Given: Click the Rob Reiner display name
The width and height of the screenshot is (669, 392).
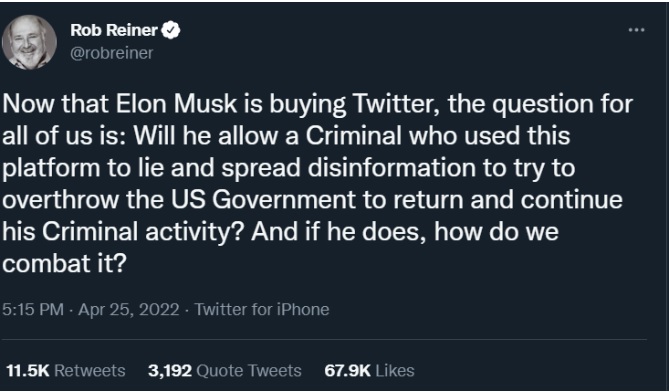Looking at the screenshot, I should click(x=114, y=30).
